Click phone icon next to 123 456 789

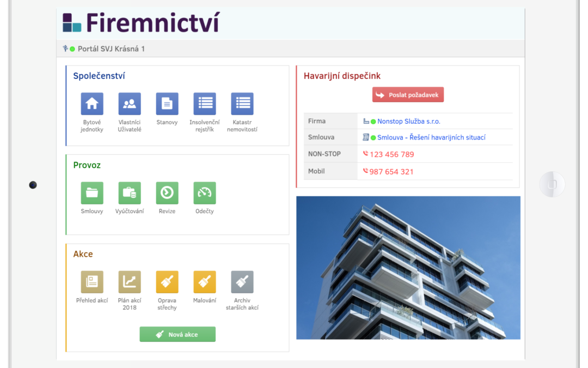(x=366, y=154)
